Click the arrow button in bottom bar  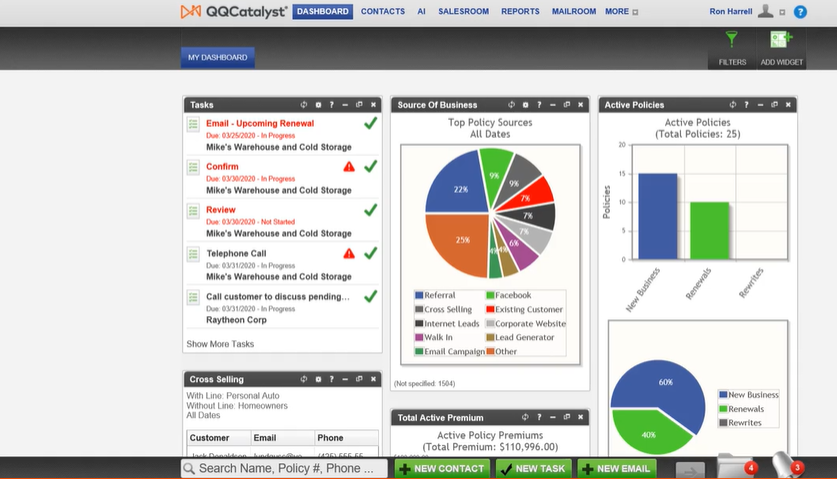(690, 470)
